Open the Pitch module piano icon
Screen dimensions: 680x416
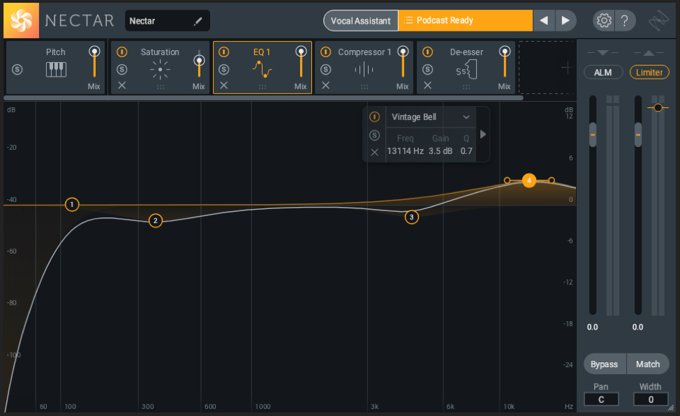point(56,69)
